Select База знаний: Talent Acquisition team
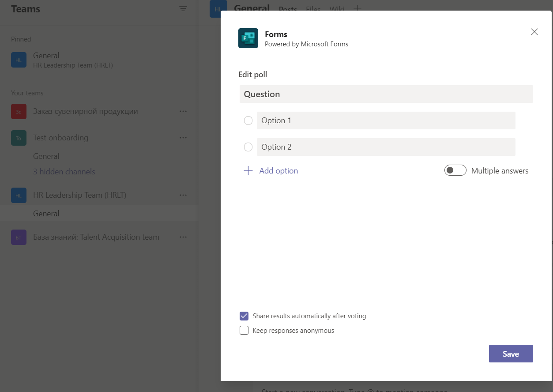Screen dimensions: 553x392 [x=96, y=237]
